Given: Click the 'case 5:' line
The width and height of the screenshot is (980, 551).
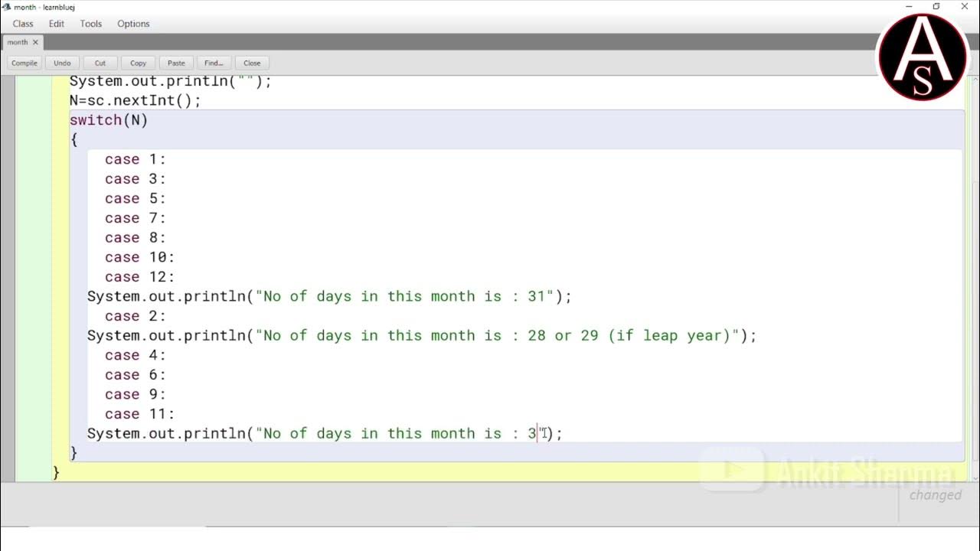Looking at the screenshot, I should (x=136, y=198).
